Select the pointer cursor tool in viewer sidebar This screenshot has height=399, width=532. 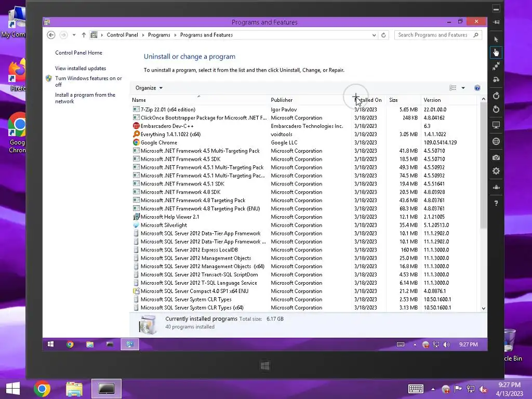[496, 39]
